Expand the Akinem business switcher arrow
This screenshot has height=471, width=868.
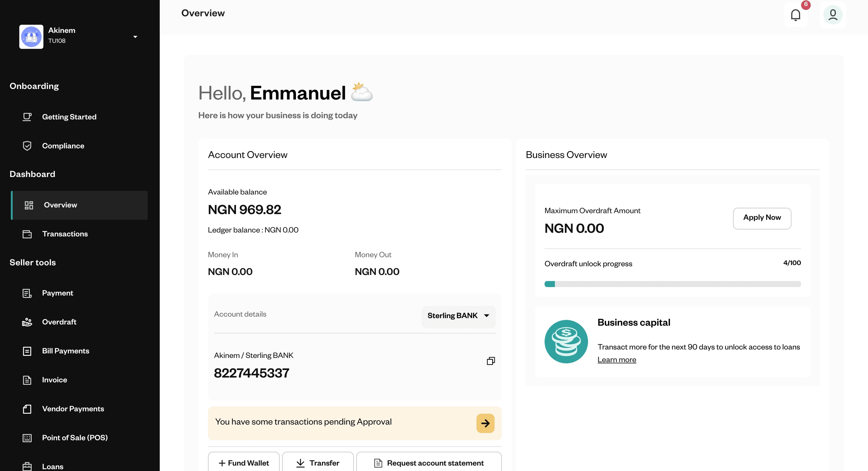135,37
